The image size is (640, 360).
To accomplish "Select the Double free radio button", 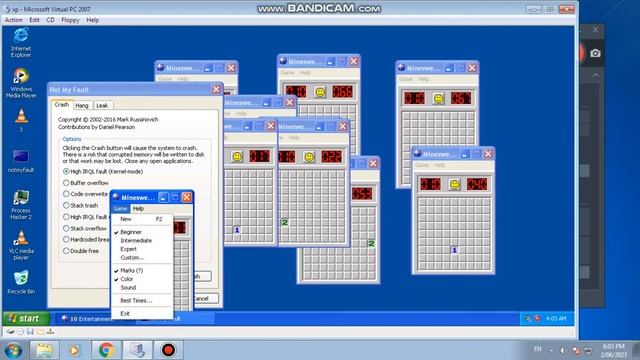I will (x=66, y=251).
